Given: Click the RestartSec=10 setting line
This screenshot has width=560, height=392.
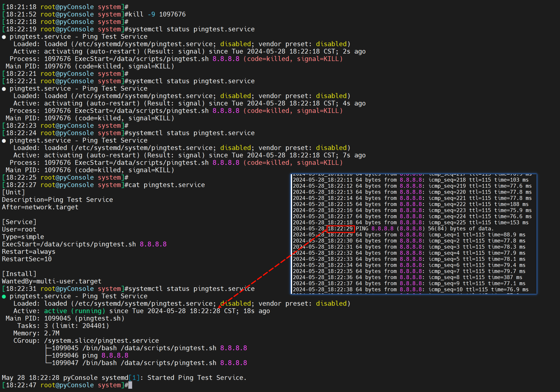Looking at the screenshot, I should click(x=27, y=259).
